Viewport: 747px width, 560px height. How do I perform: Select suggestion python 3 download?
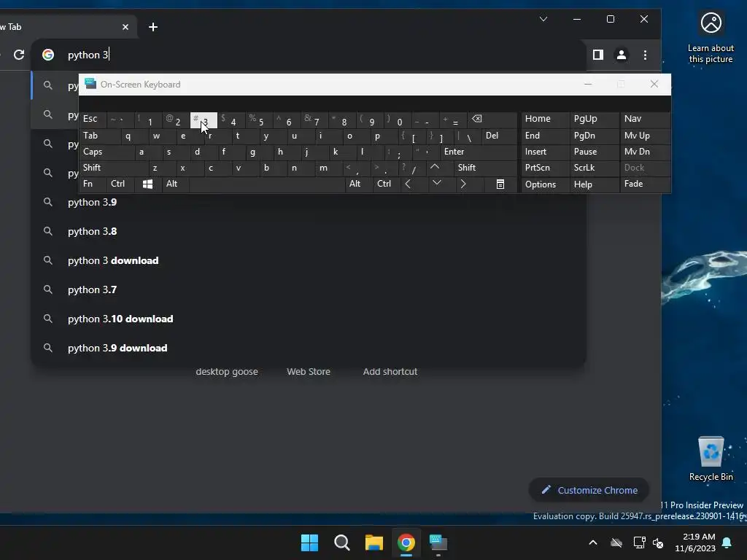[309, 260]
